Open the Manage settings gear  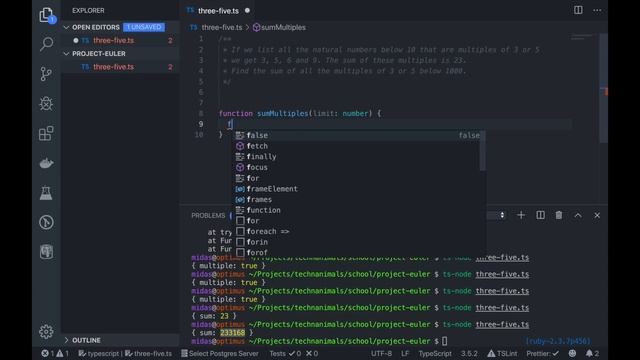(46, 331)
